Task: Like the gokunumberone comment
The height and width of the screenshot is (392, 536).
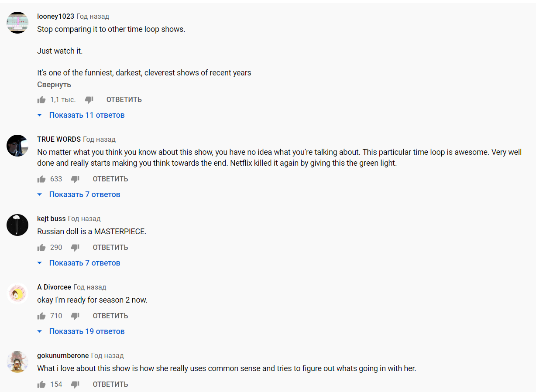Action: tap(41, 385)
